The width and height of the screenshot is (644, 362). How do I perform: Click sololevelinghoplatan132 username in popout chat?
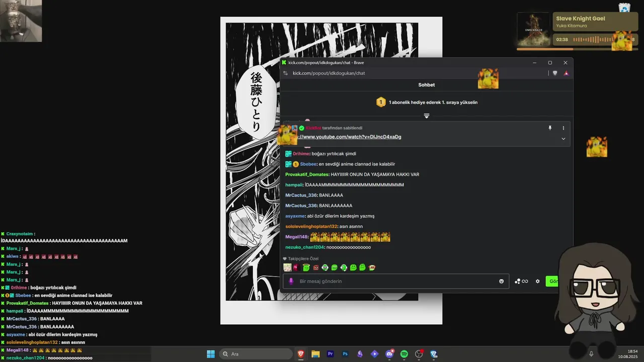(x=311, y=226)
